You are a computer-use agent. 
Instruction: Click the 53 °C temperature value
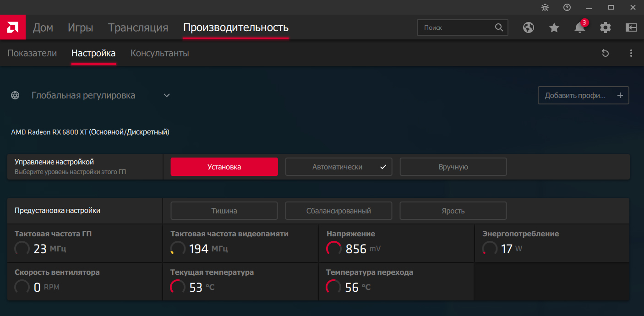pos(202,288)
